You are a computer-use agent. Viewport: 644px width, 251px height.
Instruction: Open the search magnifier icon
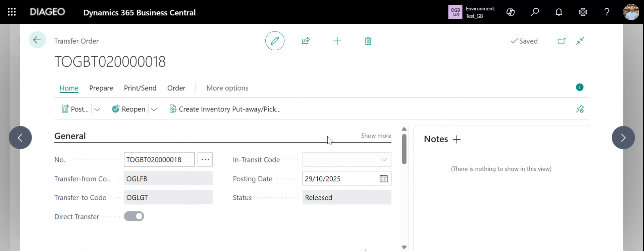(x=535, y=12)
